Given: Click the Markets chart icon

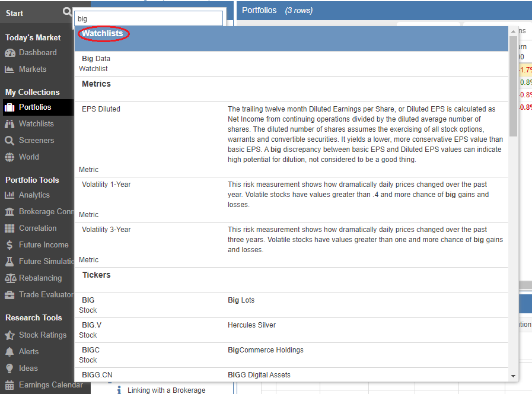Looking at the screenshot, I should 9,69.
